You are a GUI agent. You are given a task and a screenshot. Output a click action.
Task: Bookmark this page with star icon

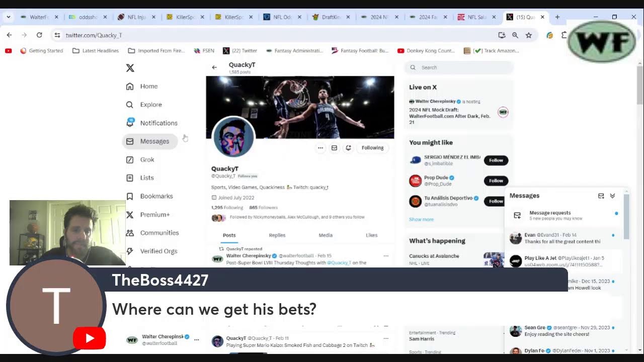[x=529, y=35]
